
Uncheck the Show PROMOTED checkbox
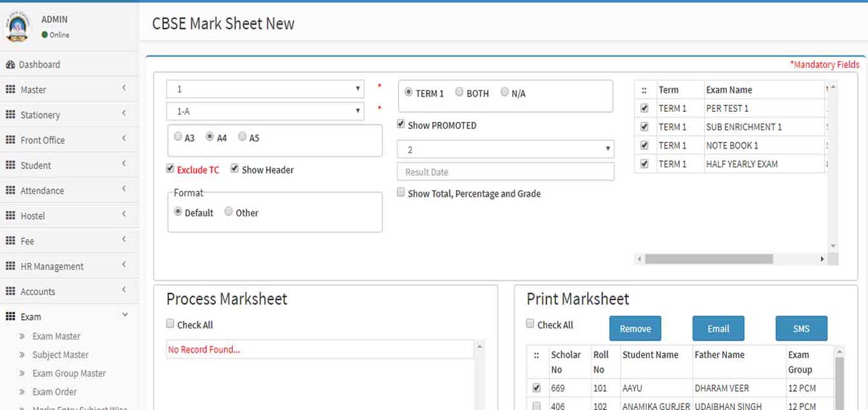[x=401, y=125]
